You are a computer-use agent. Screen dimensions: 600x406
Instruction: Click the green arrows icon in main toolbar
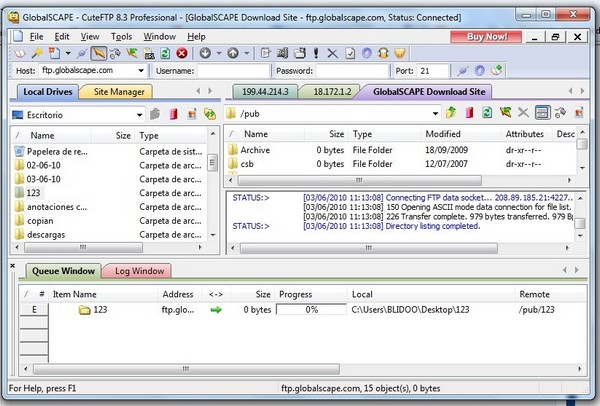[x=132, y=53]
